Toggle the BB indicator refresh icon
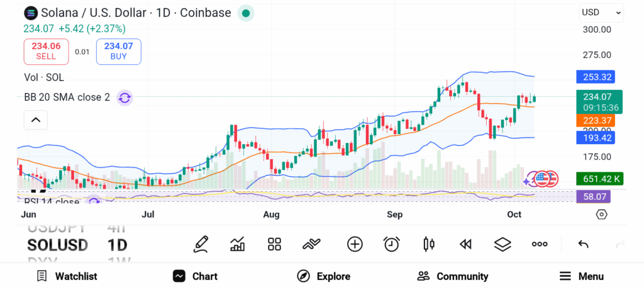644x290 pixels. point(125,98)
